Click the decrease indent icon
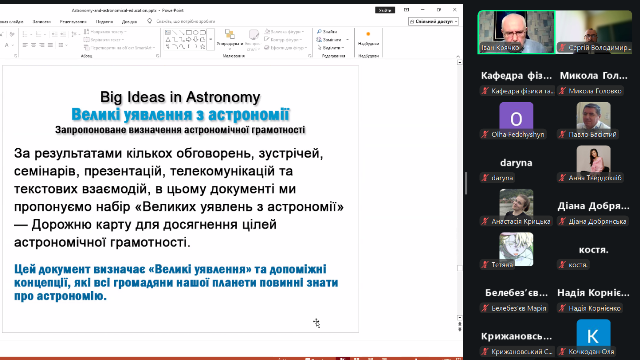Viewport: 640px width, 360px height. click(54, 34)
